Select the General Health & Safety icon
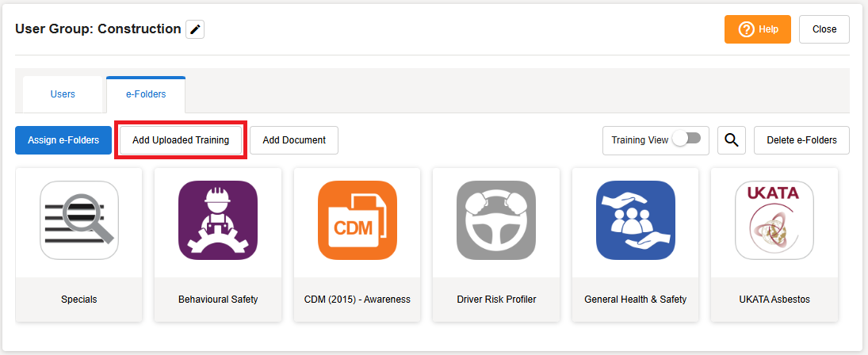The height and width of the screenshot is (355, 868). pos(635,220)
